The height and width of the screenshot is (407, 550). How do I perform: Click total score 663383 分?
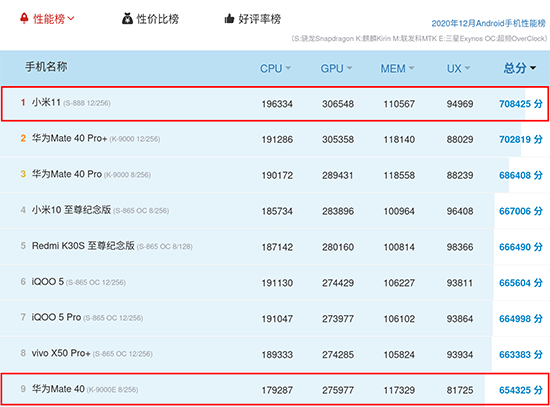click(x=521, y=354)
